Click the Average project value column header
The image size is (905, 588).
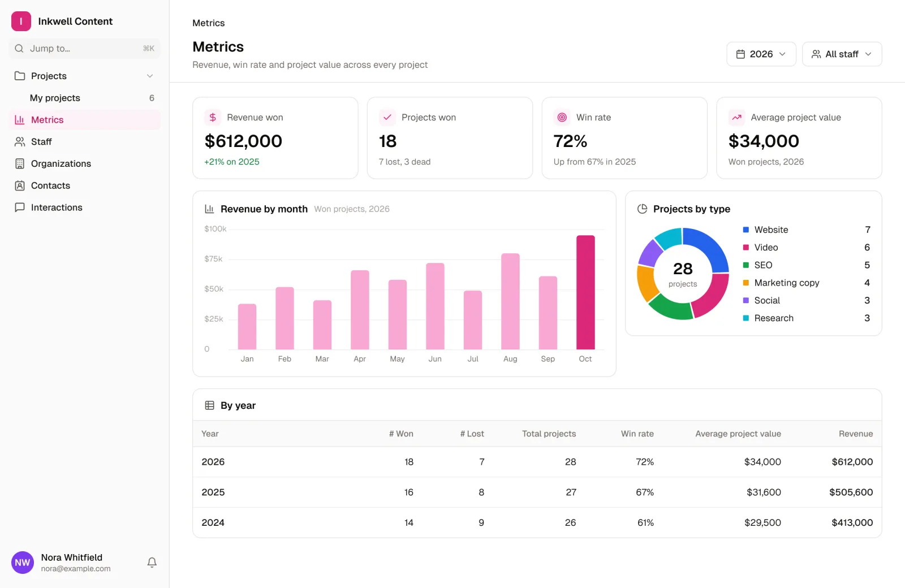tap(738, 434)
